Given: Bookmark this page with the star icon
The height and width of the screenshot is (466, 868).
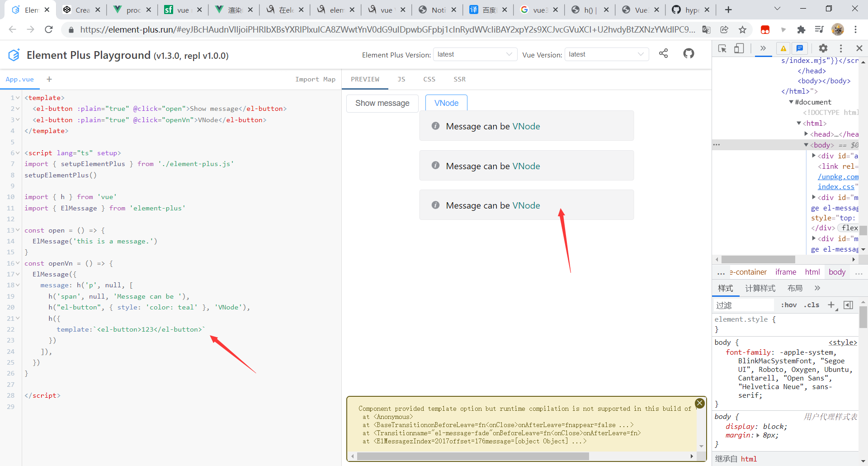Looking at the screenshot, I should 742,29.
